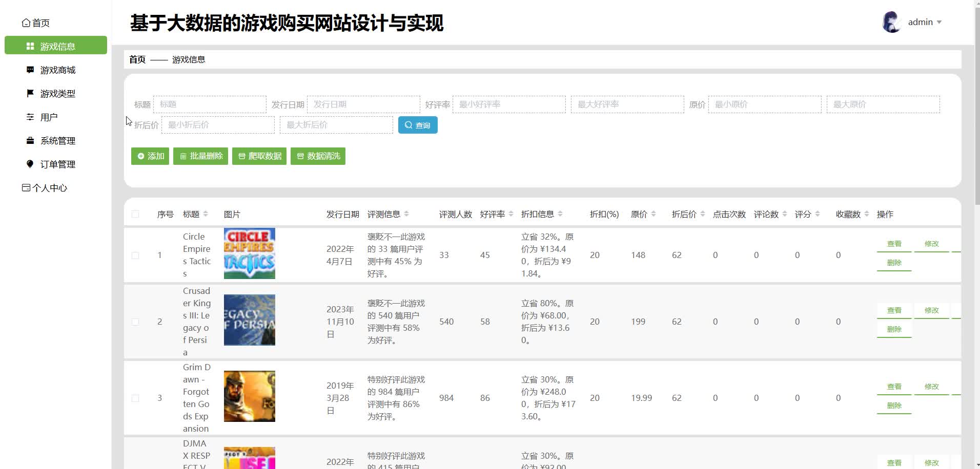Select the checkbox for Grim Dawn row
The height and width of the screenshot is (469, 980).
coord(135,398)
